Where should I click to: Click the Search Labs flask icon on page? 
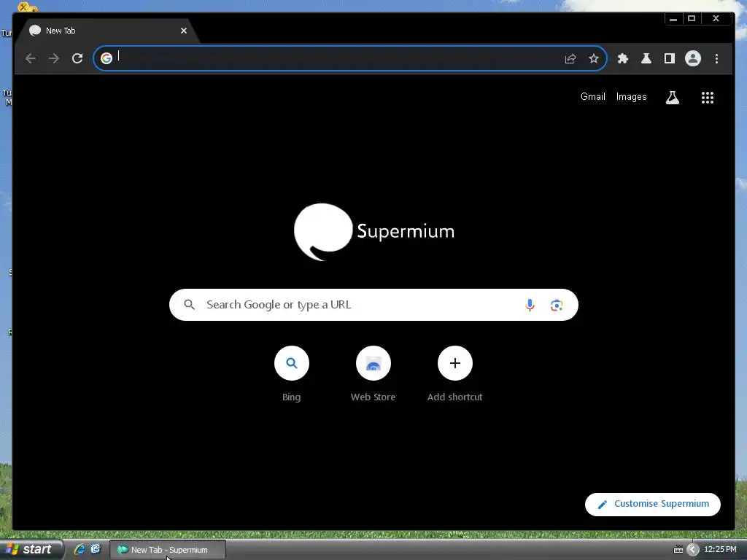click(672, 98)
